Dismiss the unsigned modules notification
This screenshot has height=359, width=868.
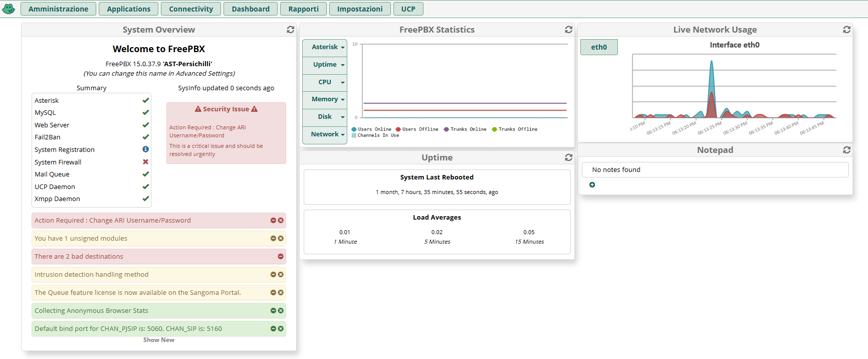[281, 238]
